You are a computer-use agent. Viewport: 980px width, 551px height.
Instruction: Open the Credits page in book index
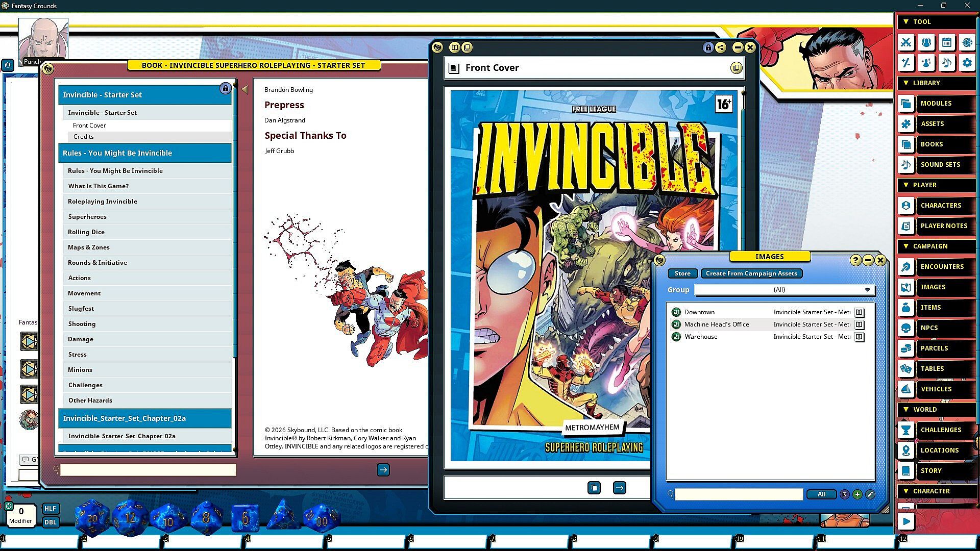[150, 137]
